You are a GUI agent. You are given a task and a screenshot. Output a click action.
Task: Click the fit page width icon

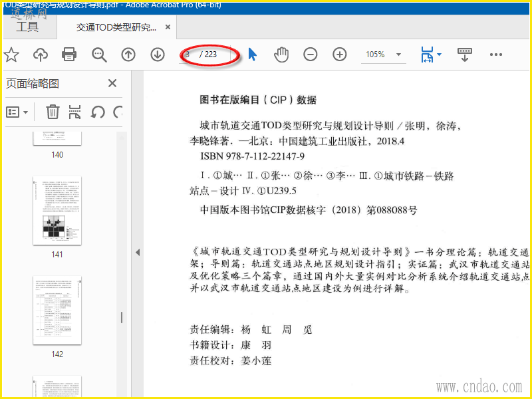(427, 55)
